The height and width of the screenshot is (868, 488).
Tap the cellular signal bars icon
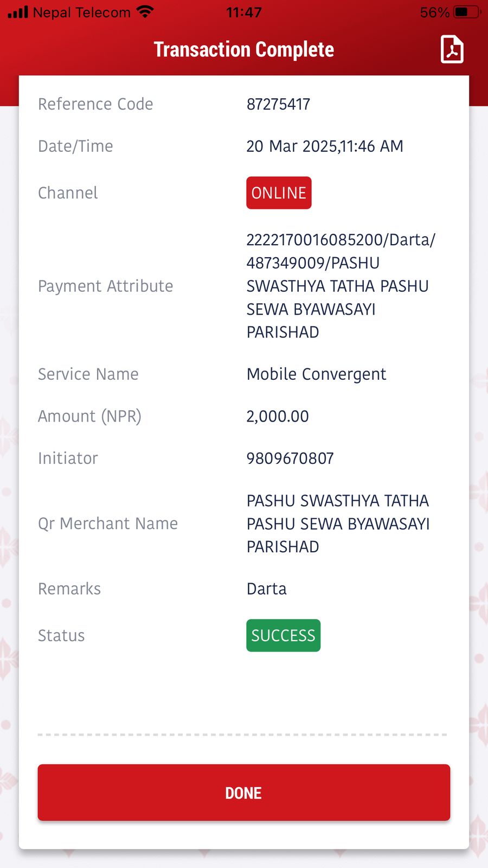click(x=18, y=12)
